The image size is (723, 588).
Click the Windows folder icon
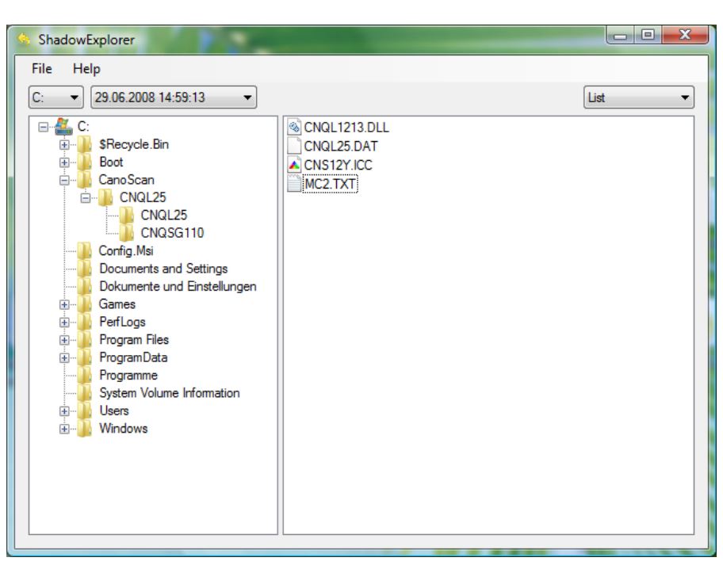pos(84,429)
